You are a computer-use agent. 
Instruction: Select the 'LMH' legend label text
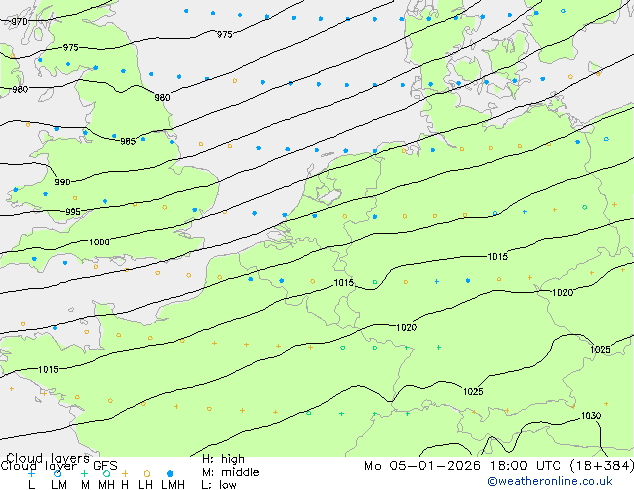pos(173,484)
